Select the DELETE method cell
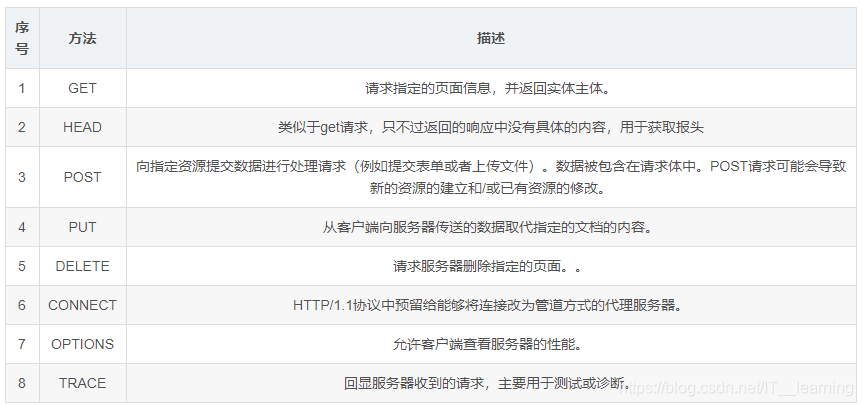Viewport: 862px width, 406px height. coord(82,266)
